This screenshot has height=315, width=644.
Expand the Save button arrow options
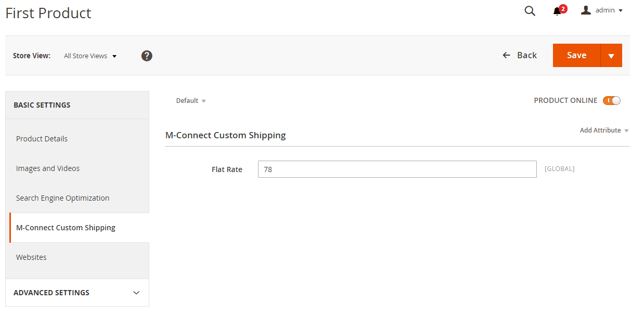tap(611, 56)
